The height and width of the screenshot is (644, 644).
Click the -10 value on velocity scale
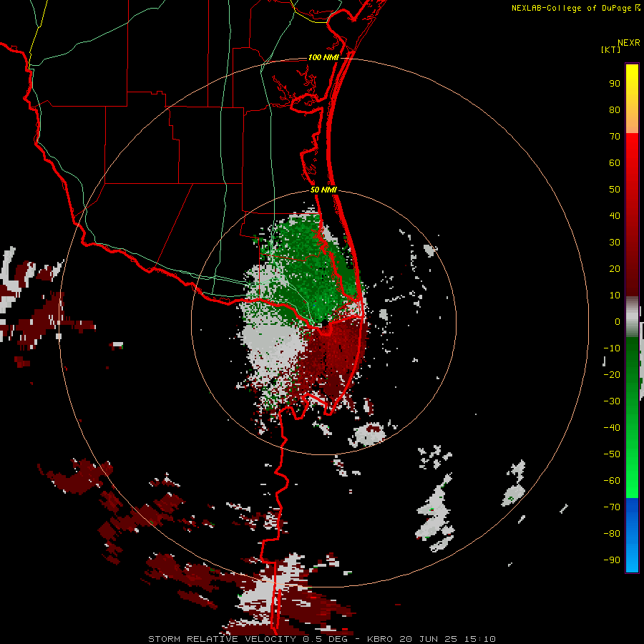(x=612, y=348)
